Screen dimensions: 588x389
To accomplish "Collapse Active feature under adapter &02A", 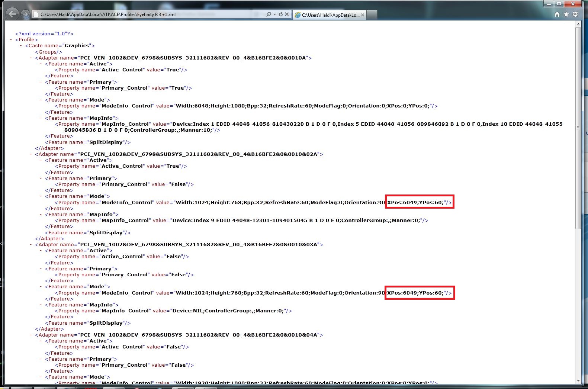I will pyautogui.click(x=41, y=160).
